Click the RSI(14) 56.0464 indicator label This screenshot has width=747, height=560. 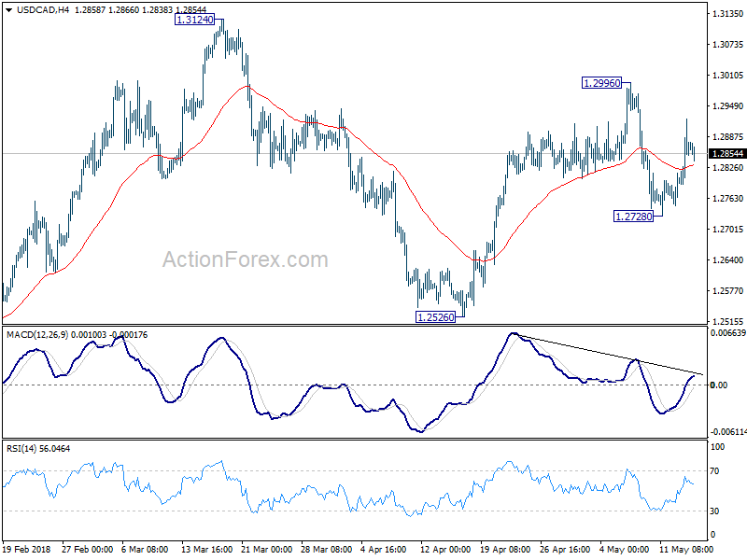[x=38, y=449]
